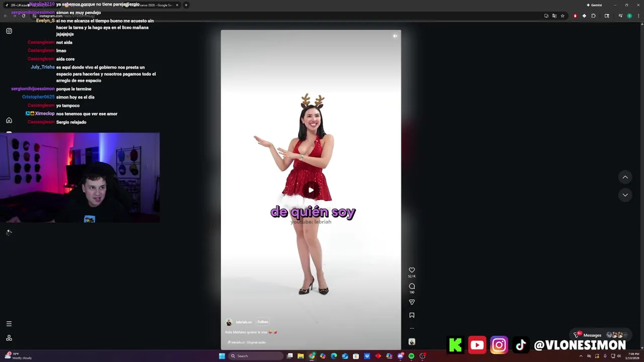Image resolution: width=644 pixels, height=362 pixels.
Task: Open the Instagram hamburger menu
Action: coord(9,324)
